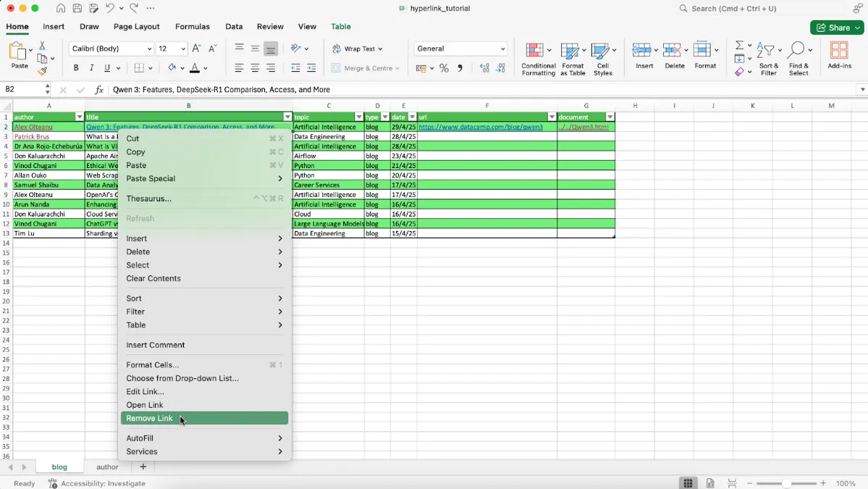Expand the General number format dropdown
Image resolution: width=868 pixels, height=489 pixels.
click(502, 49)
